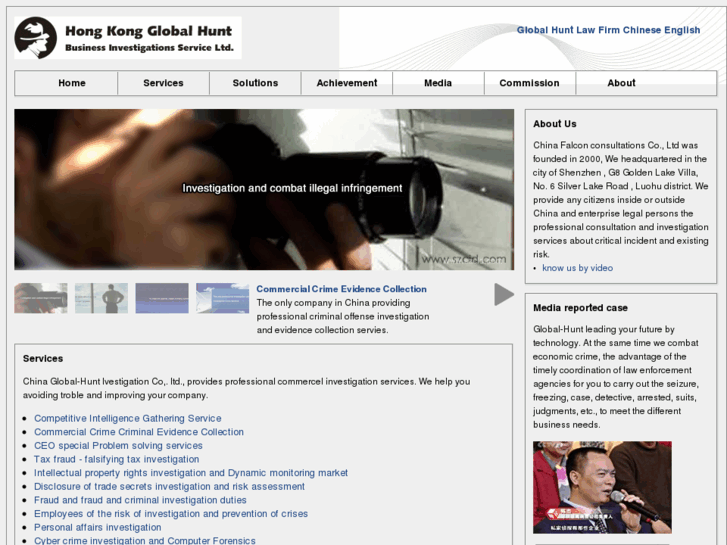The height and width of the screenshot is (545, 727).
Task: Click the 'About Us' heading
Action: point(555,124)
